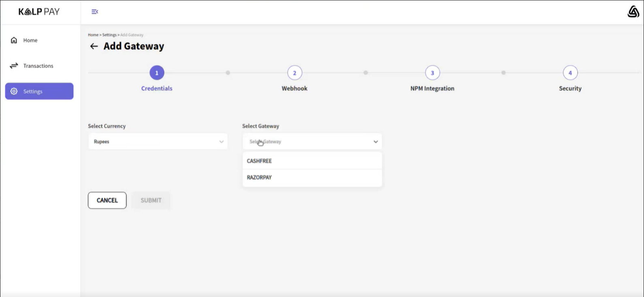The width and height of the screenshot is (644, 297).
Task: Open the Select Currency dropdown
Action: pyautogui.click(x=158, y=142)
